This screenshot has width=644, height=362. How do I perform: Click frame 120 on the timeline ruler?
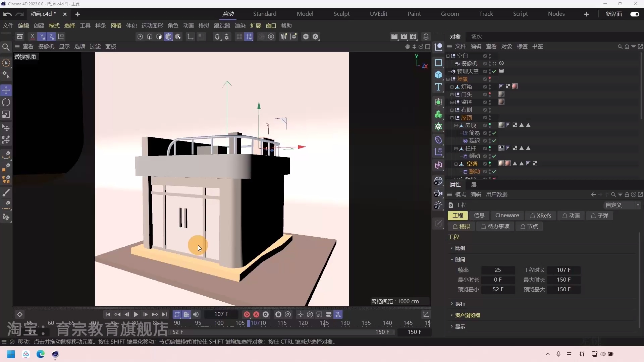point(304,322)
